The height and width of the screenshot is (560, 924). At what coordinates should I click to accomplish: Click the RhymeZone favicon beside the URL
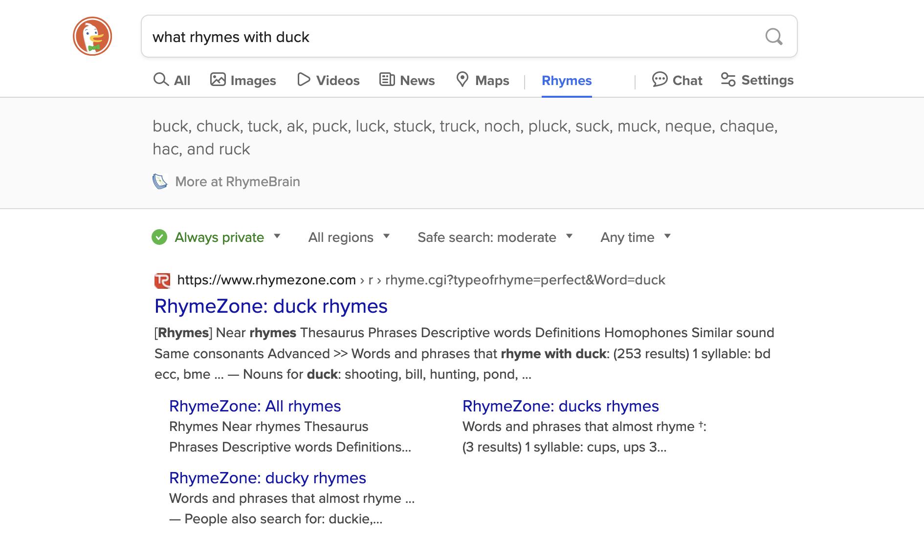tap(162, 280)
